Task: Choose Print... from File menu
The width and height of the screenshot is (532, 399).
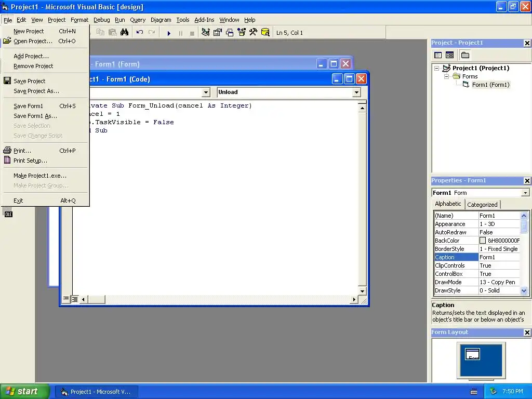Action: [45, 151]
